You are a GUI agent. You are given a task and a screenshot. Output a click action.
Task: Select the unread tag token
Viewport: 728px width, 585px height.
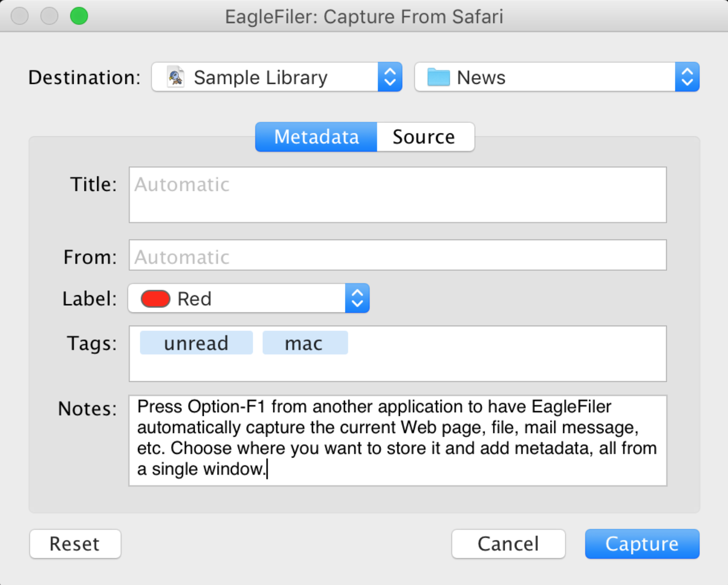pos(196,343)
